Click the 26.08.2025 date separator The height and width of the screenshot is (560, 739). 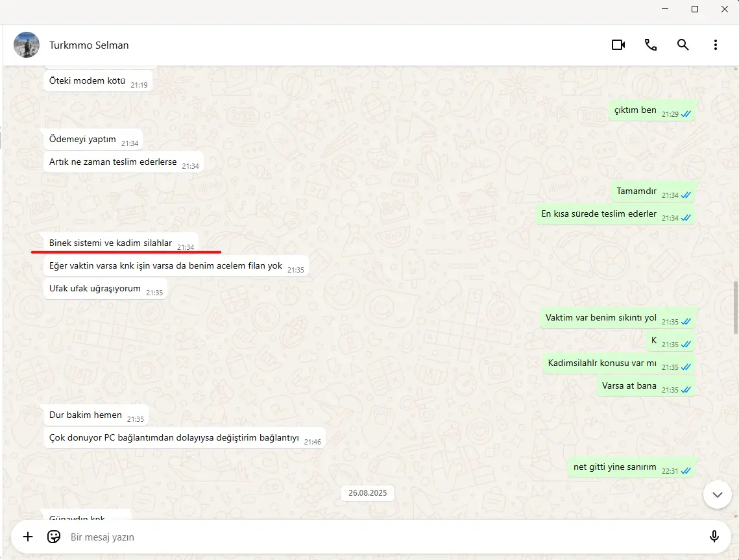pyautogui.click(x=368, y=493)
